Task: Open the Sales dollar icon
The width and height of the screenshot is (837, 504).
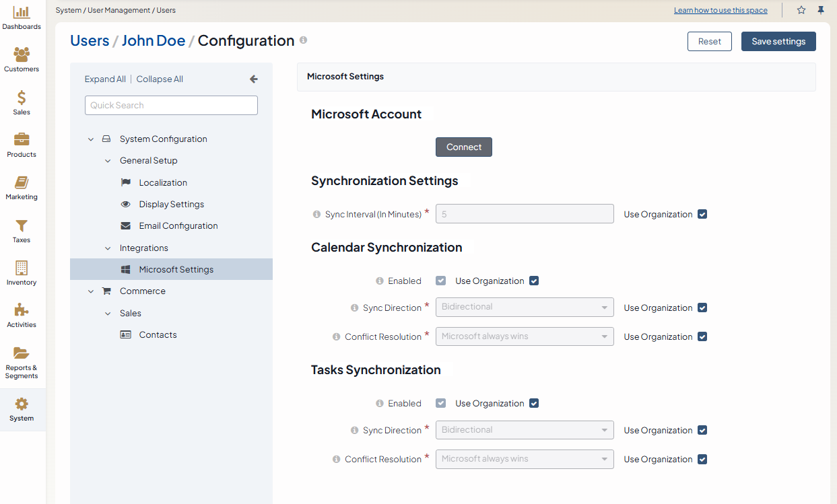Action: coord(22,98)
